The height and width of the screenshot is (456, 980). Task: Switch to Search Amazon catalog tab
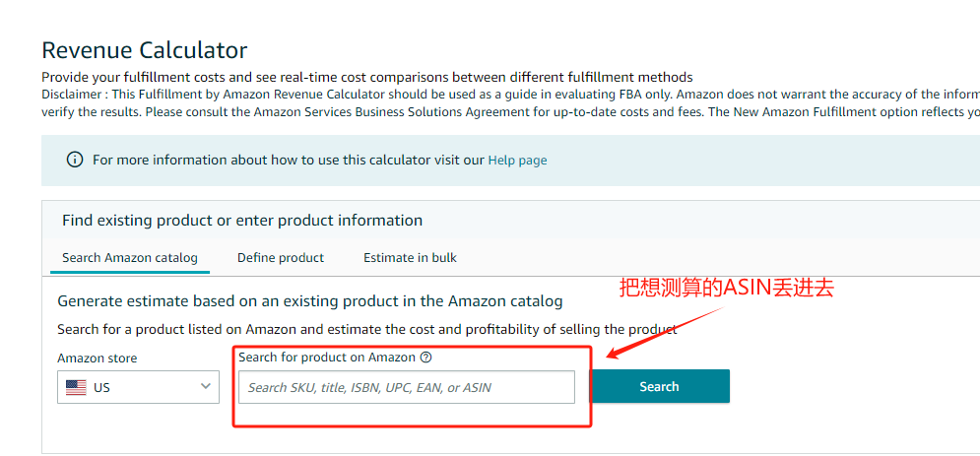pyautogui.click(x=130, y=257)
